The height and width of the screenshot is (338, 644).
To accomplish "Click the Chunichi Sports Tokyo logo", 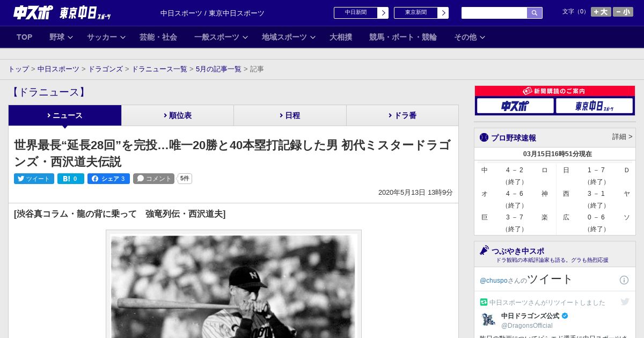I will 62,12.
